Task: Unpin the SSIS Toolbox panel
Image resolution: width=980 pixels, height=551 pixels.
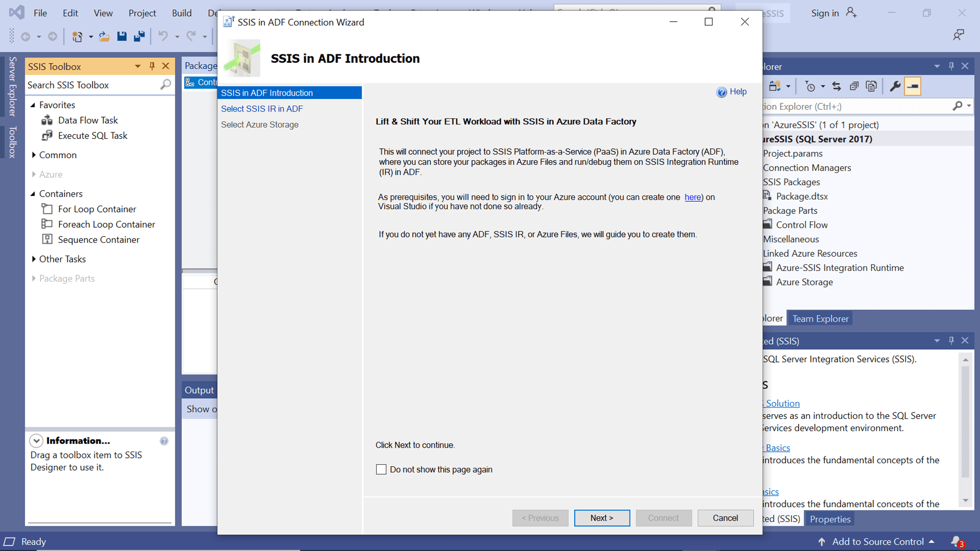Action: coord(152,66)
